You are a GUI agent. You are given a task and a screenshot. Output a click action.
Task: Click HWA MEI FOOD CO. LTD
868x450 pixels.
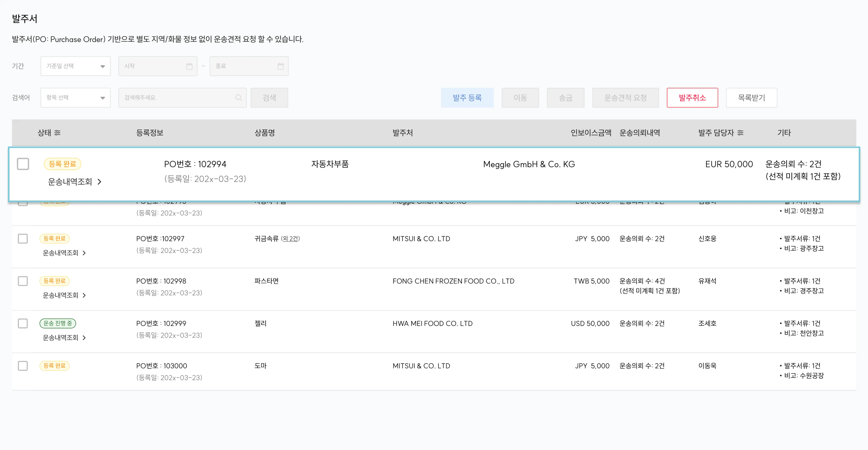point(433,324)
